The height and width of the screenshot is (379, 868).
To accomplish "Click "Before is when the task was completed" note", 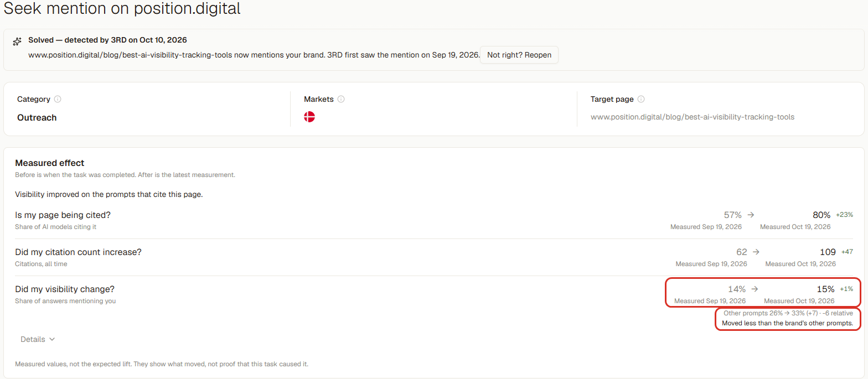I will click(125, 175).
